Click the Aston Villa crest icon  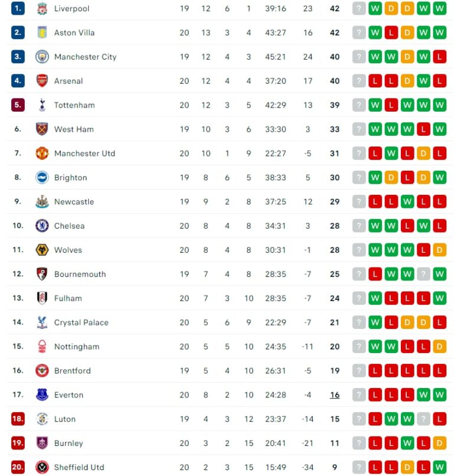click(41, 32)
